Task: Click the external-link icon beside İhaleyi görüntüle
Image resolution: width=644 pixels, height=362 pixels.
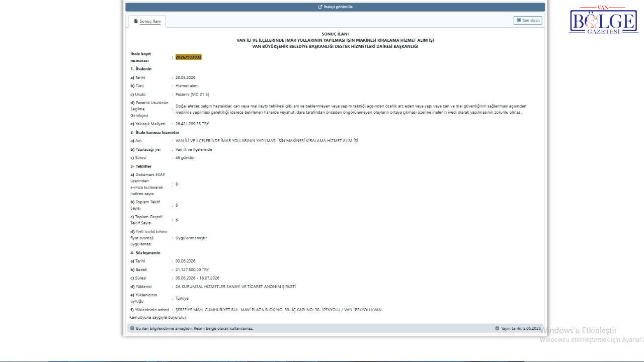Action: coord(320,7)
